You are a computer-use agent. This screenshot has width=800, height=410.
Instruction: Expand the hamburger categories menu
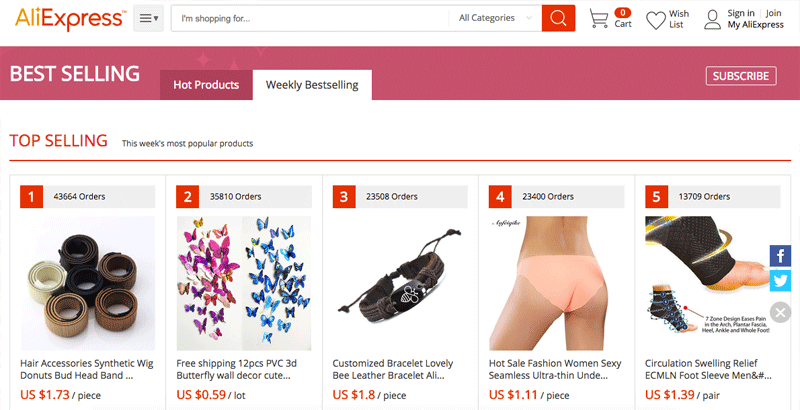point(148,18)
